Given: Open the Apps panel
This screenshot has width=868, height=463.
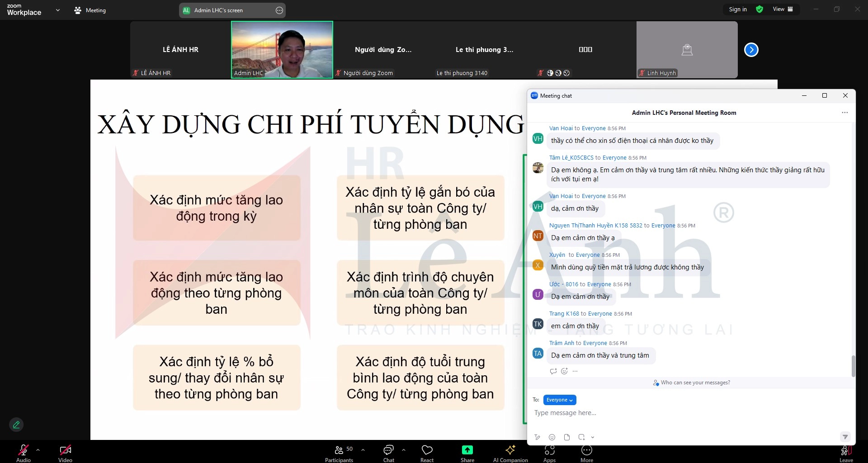Looking at the screenshot, I should 549,453.
